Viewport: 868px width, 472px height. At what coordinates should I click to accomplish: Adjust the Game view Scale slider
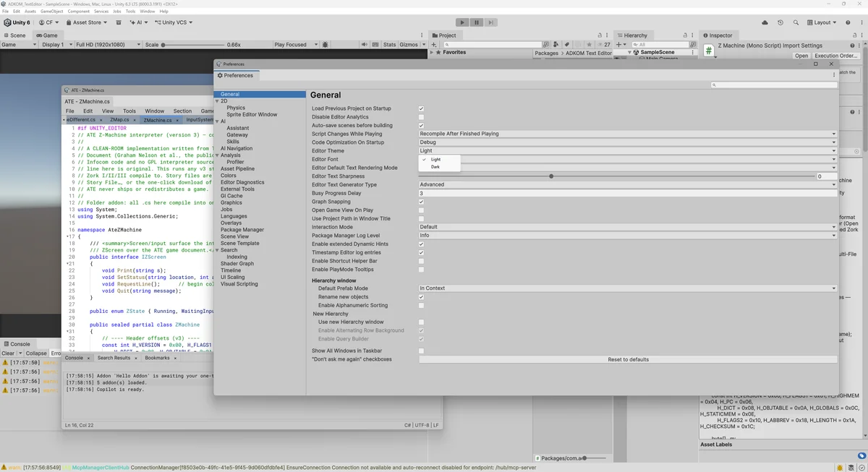click(x=192, y=45)
